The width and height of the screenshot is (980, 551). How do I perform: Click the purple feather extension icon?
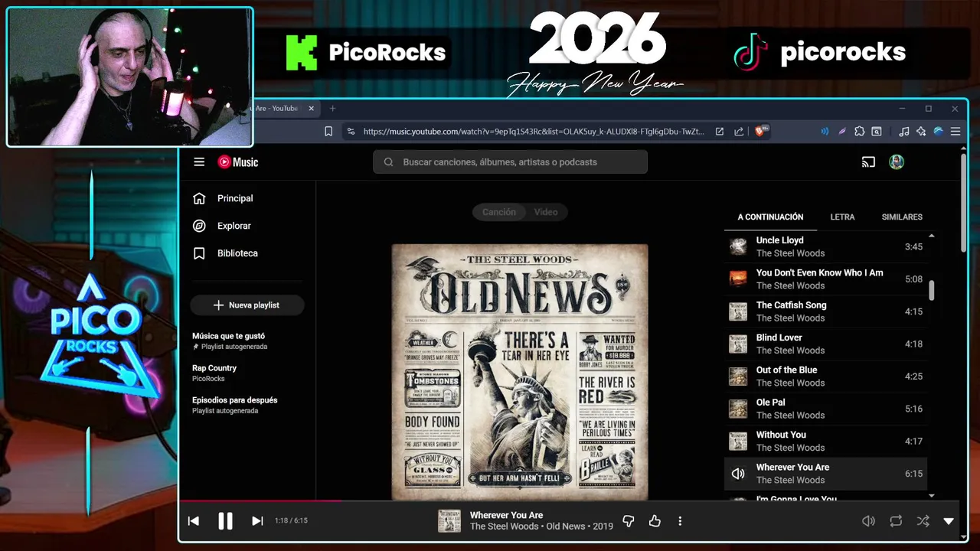(x=842, y=132)
